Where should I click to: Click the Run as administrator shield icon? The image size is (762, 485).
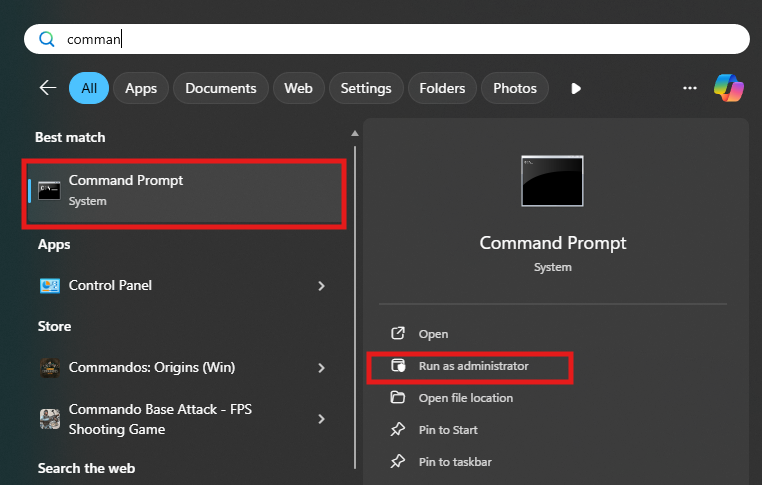398,365
